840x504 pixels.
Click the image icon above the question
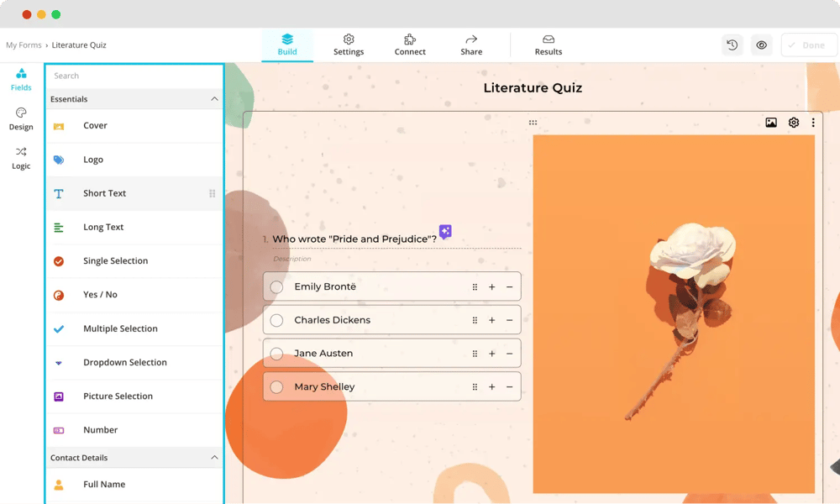tap(771, 123)
